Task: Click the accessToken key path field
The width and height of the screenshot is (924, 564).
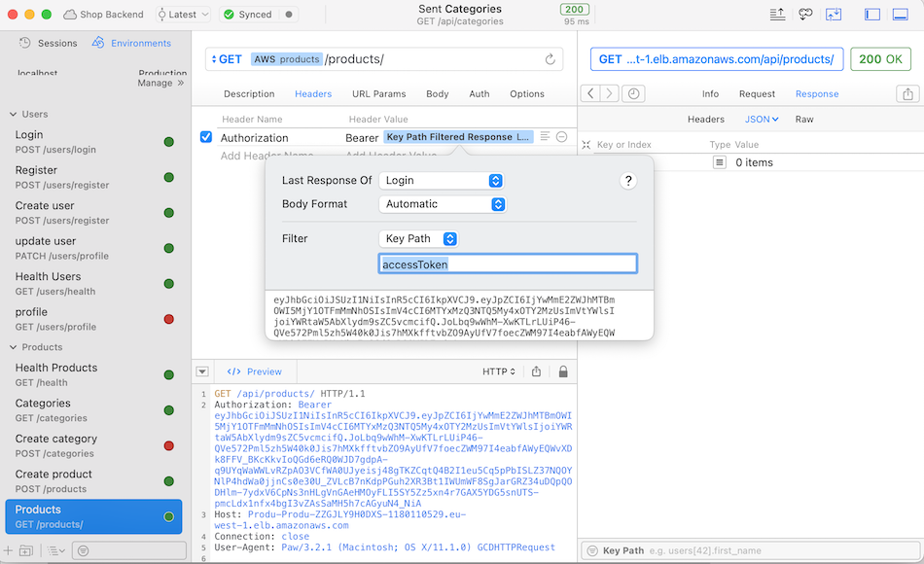Action: point(508,264)
